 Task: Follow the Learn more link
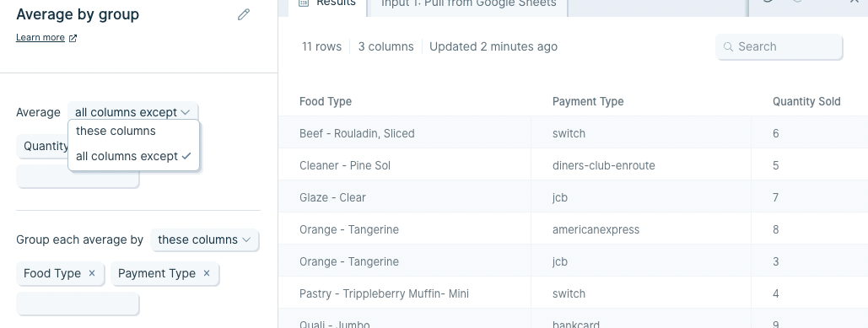(40, 38)
